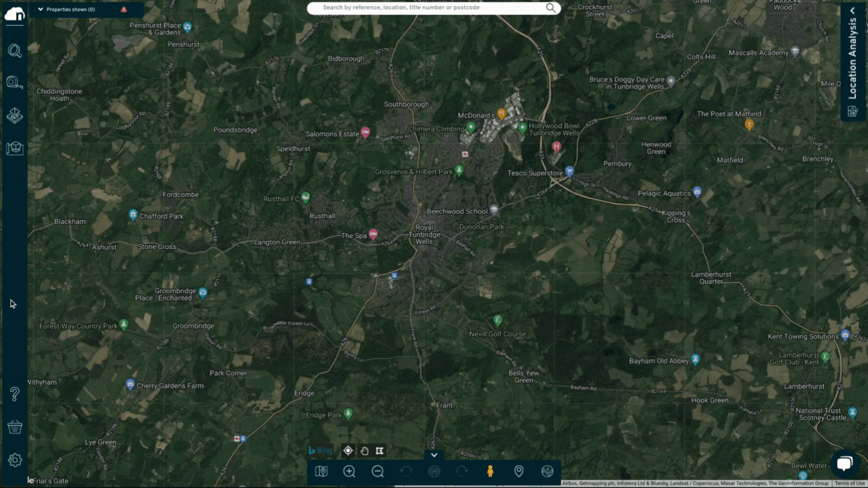Open the 3D building model tool in sidebar
The width and height of the screenshot is (868, 488).
14,115
